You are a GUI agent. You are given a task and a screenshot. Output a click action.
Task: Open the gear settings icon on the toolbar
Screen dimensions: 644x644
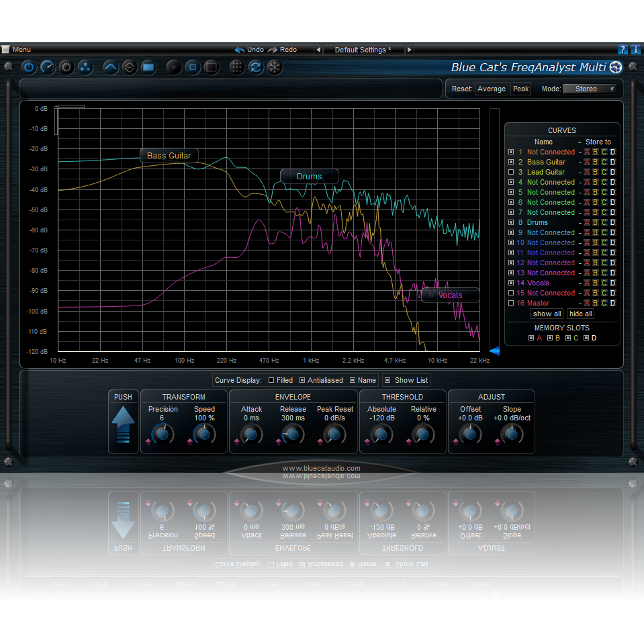(66, 67)
